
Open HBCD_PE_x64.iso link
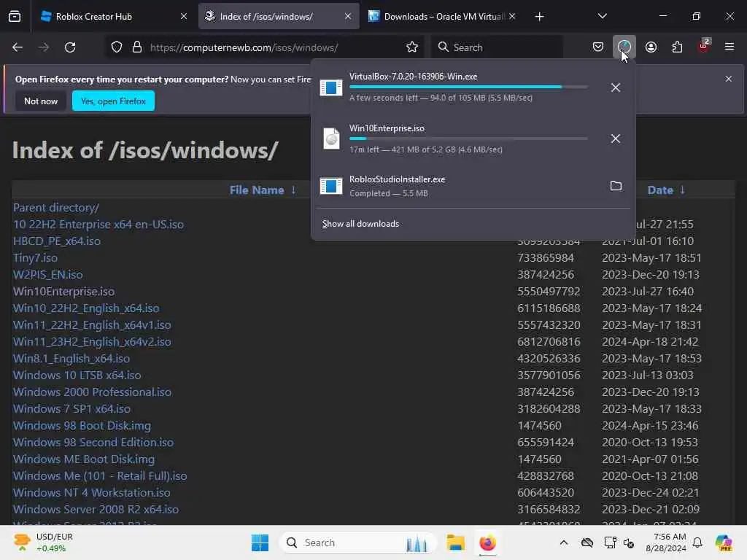point(57,241)
